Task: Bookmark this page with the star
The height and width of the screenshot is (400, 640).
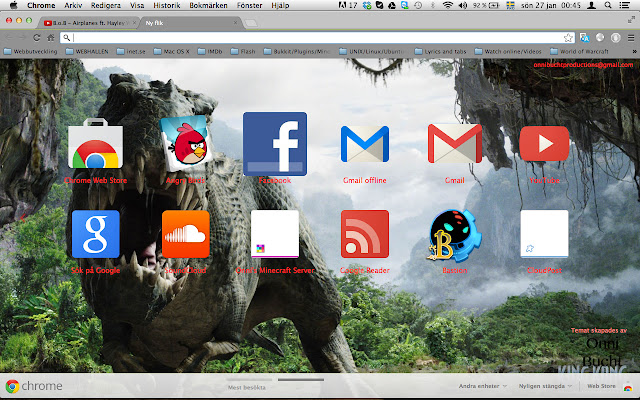Action: (x=568, y=38)
